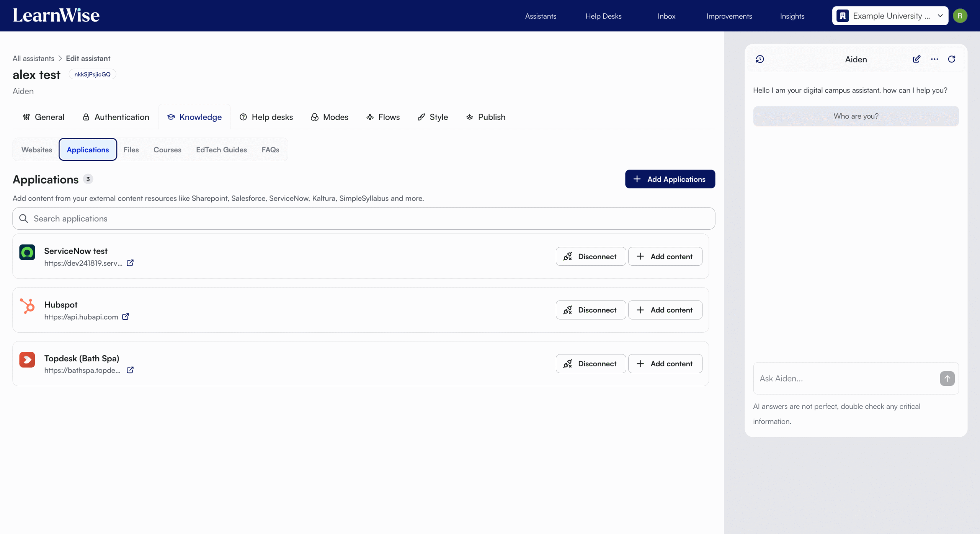Click the LearnWise logo
This screenshot has width=980, height=534.
click(x=56, y=15)
